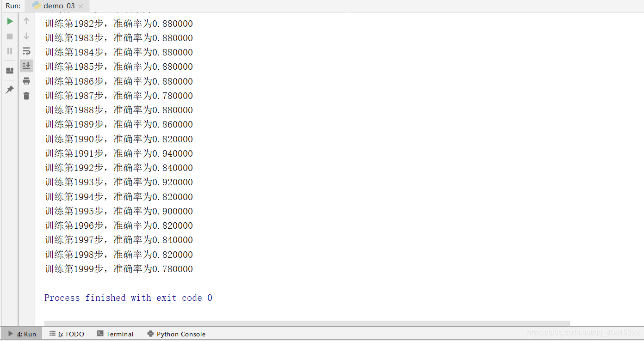Click the line 训练第1995步 with accuracy 0.900000
Viewport: 644px width, 341px height.
(119, 211)
